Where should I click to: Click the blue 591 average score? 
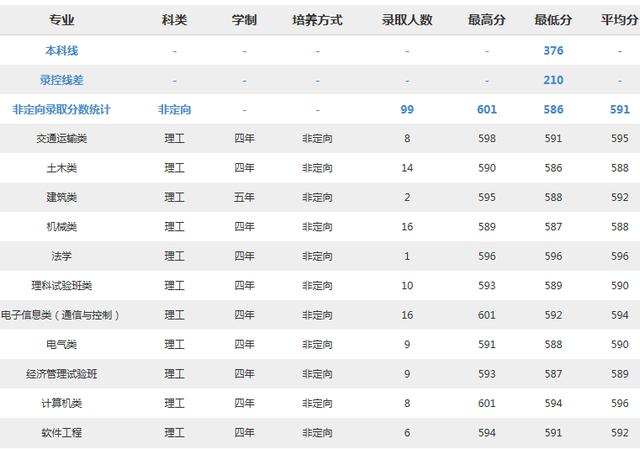(x=620, y=109)
